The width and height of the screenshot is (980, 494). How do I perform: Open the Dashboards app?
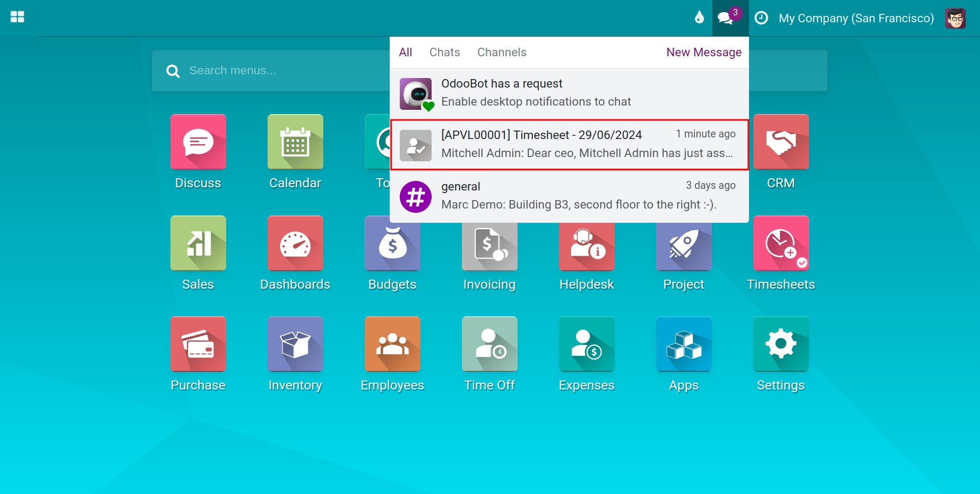(295, 243)
